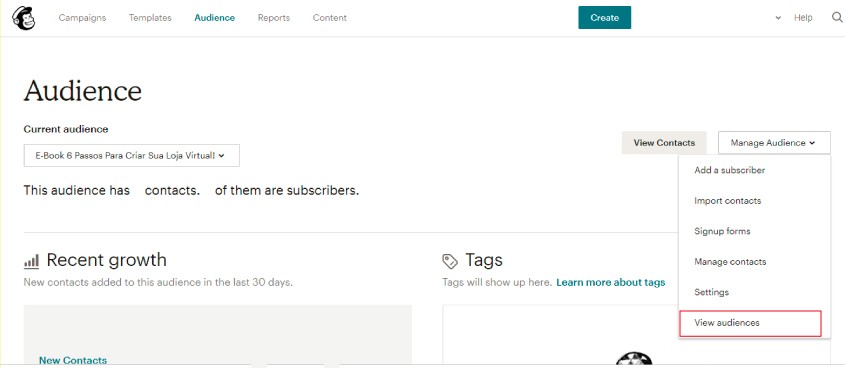845x368 pixels.
Task: Open the Content navigation item
Action: click(x=330, y=18)
